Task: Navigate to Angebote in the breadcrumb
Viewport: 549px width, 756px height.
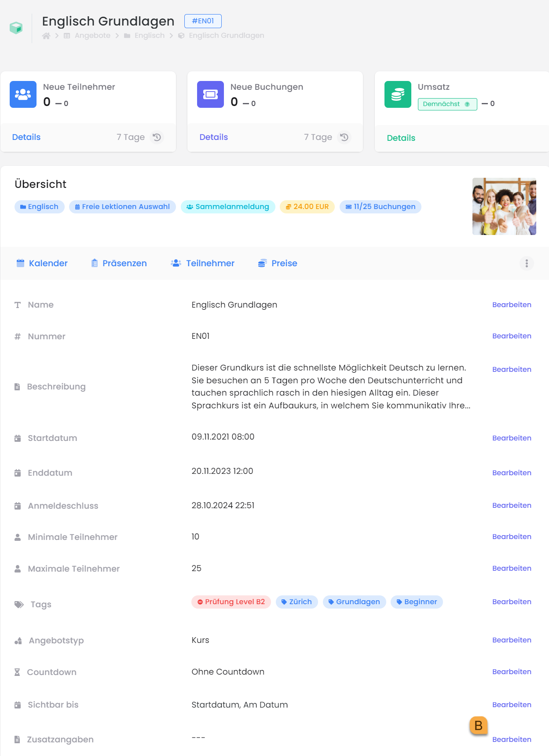Action: (92, 36)
